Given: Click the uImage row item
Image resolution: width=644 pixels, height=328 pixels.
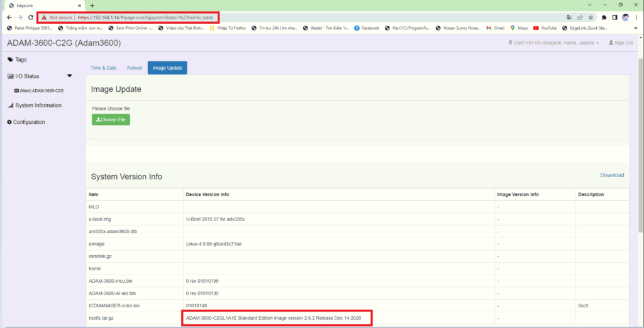Looking at the screenshot, I should pyautogui.click(x=96, y=244).
